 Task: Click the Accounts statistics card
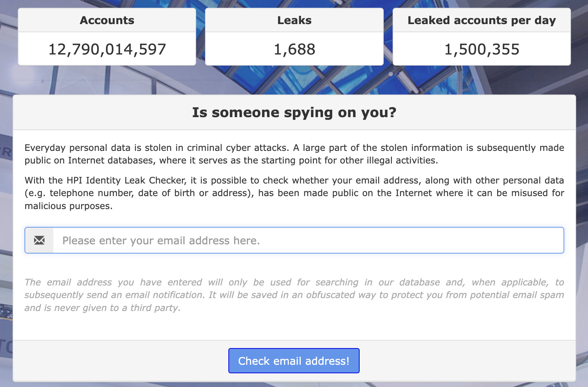(x=107, y=37)
